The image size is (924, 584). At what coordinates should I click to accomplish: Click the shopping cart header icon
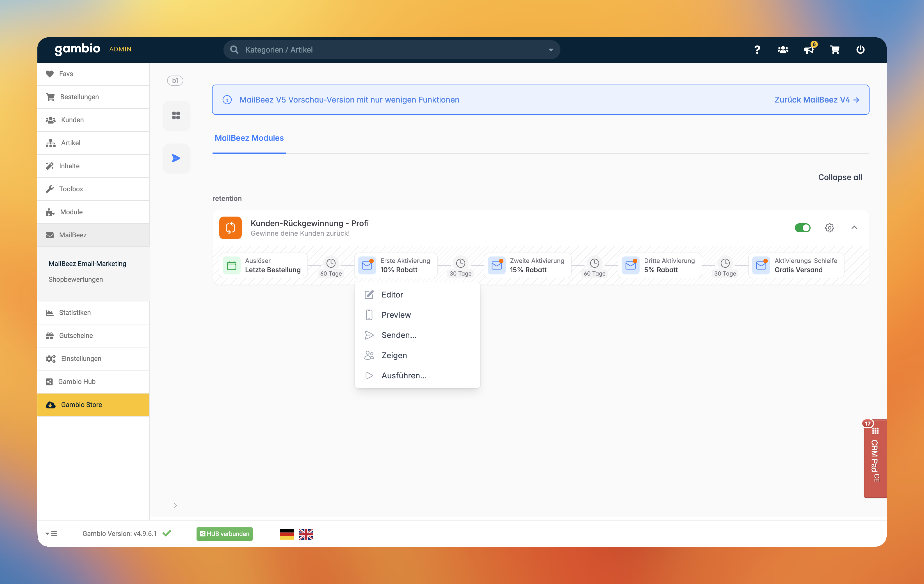[835, 49]
